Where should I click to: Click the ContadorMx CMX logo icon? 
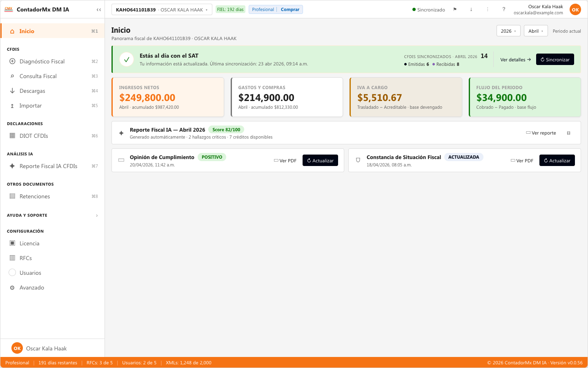click(9, 9)
